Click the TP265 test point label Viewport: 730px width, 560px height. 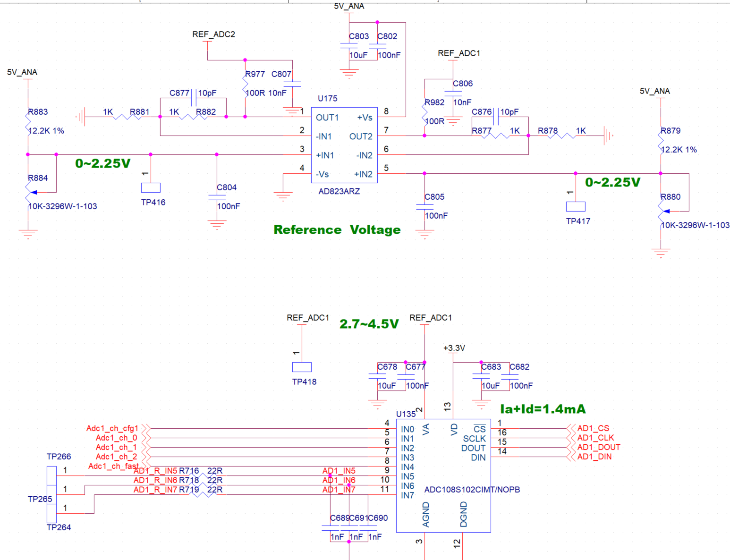click(40, 499)
